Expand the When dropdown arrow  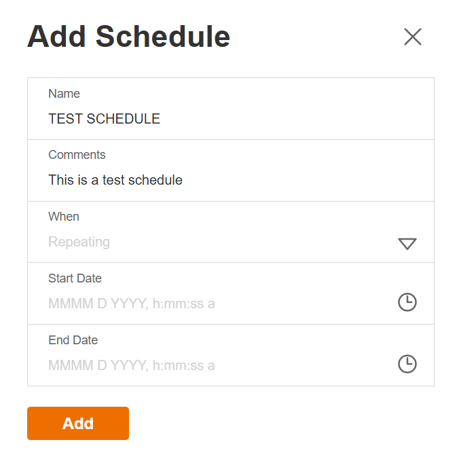point(407,244)
